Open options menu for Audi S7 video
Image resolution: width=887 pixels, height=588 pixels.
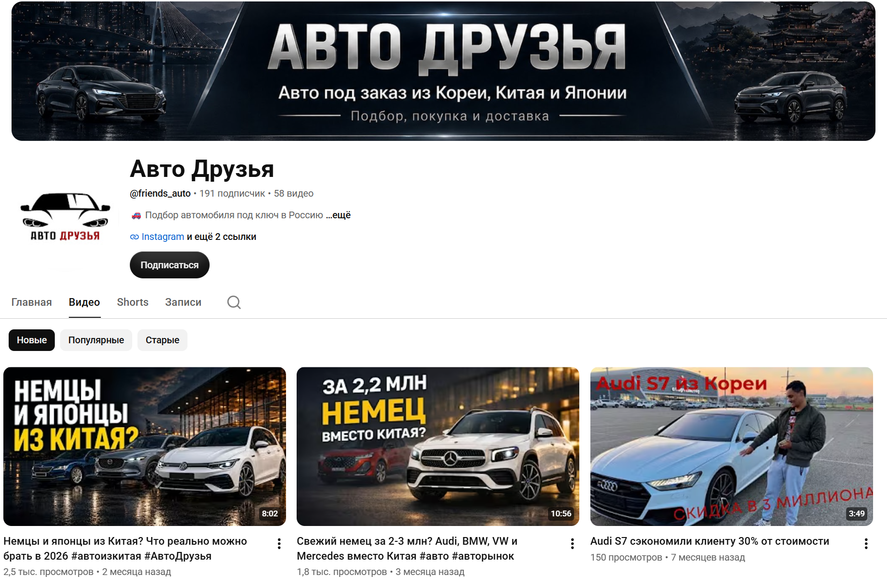[x=866, y=544]
